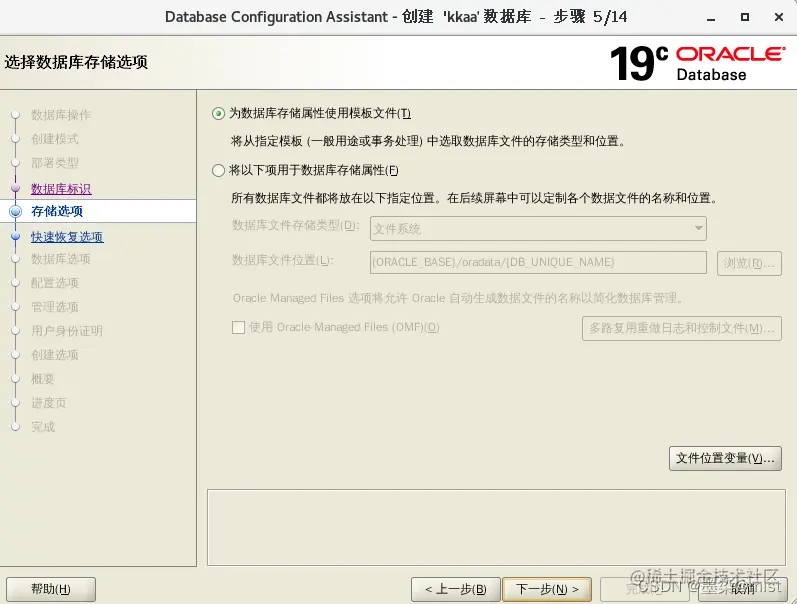The width and height of the screenshot is (797, 604).
Task: Click the 数据库标识 step bullet icon
Action: 16,189
